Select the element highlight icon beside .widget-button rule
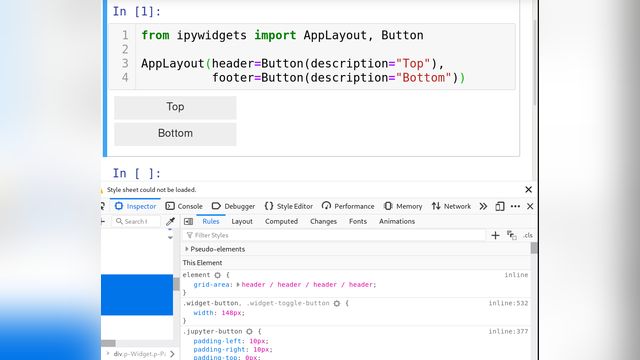This screenshot has height=360, width=640. 337,303
